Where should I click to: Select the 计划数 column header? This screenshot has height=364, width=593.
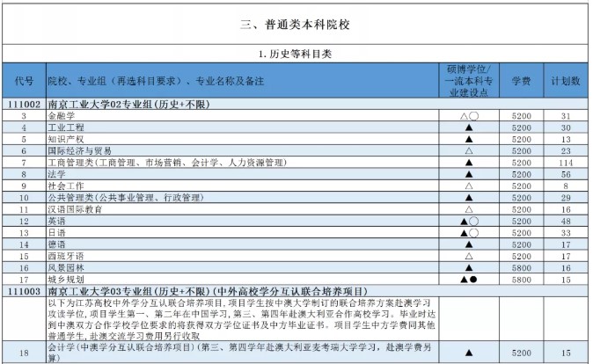click(565, 81)
